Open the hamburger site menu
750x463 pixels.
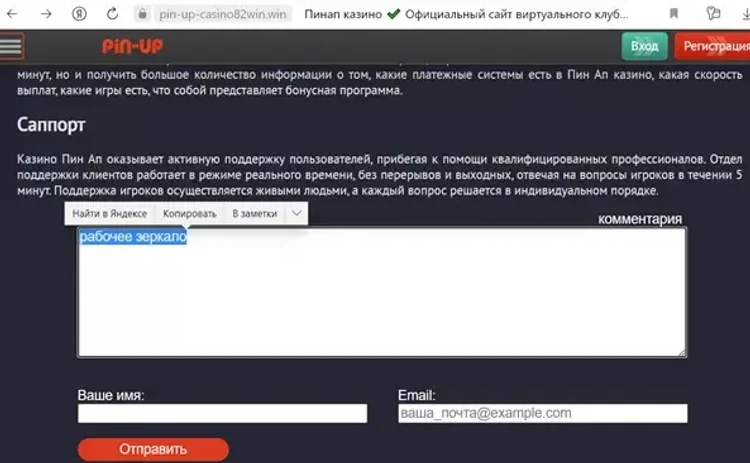click(x=11, y=46)
